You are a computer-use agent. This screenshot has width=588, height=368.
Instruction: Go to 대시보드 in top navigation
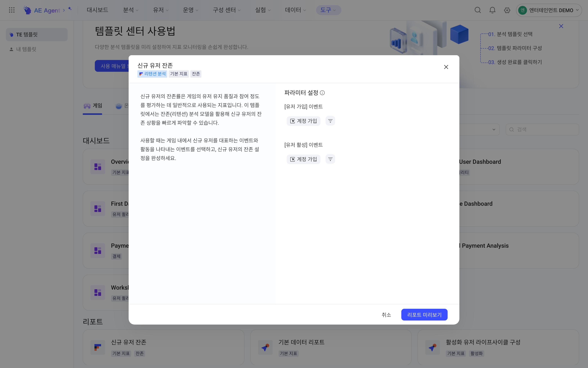(97, 10)
